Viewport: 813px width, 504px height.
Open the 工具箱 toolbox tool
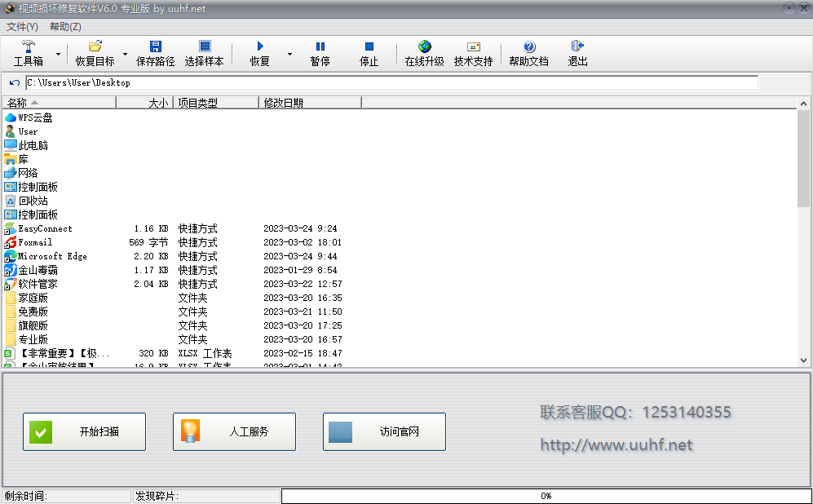click(x=28, y=53)
